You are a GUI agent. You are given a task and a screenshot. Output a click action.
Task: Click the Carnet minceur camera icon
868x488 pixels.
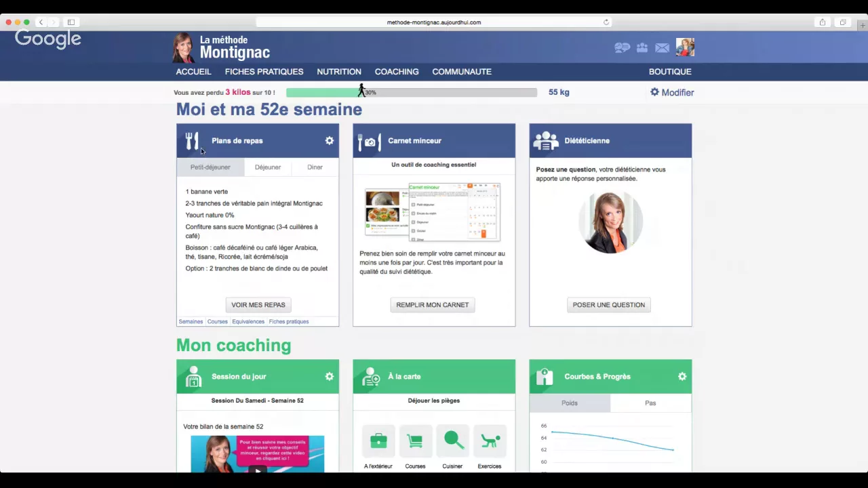(x=369, y=141)
